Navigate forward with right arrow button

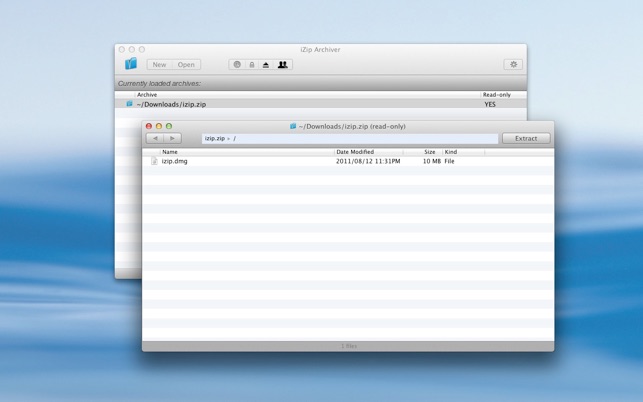pos(172,138)
